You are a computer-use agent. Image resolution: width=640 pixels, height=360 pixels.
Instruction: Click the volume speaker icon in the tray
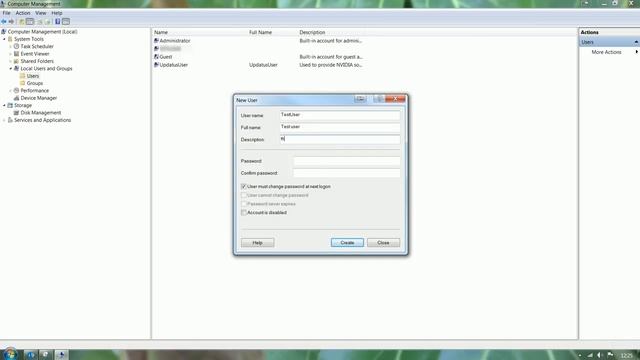600,355
